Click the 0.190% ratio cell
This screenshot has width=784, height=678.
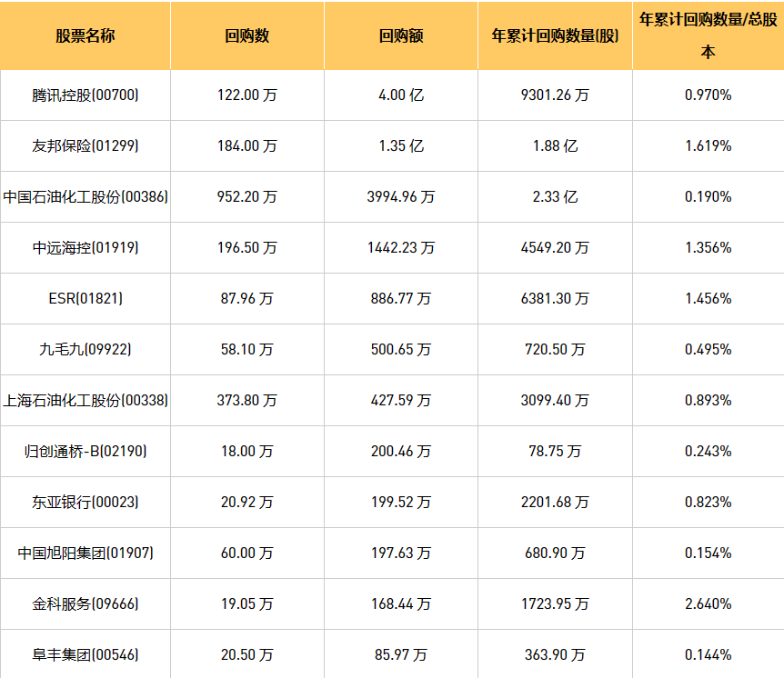pos(708,197)
